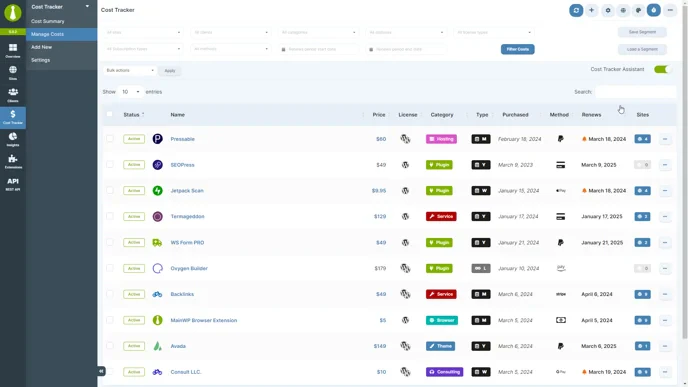The height and width of the screenshot is (387, 688).
Task: Click the Filter Costs button
Action: (518, 49)
